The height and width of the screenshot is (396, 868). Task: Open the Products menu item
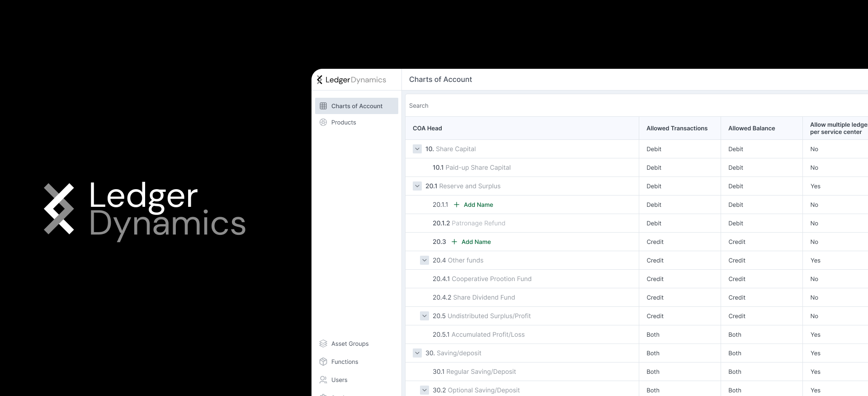point(344,122)
